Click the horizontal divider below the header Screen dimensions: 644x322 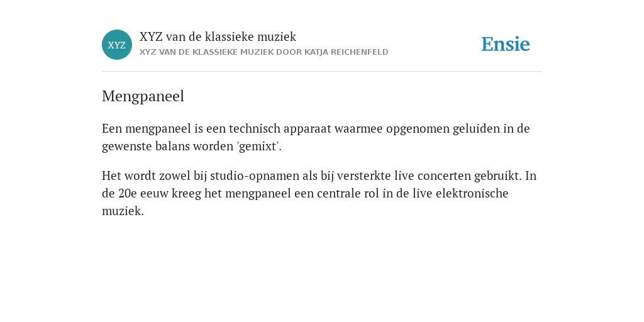coord(322,72)
